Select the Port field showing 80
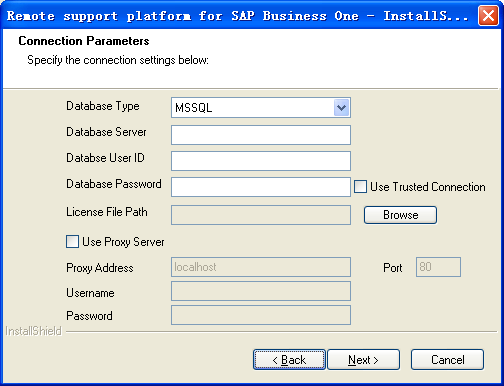Image resolution: width=504 pixels, height=386 pixels. [x=438, y=267]
